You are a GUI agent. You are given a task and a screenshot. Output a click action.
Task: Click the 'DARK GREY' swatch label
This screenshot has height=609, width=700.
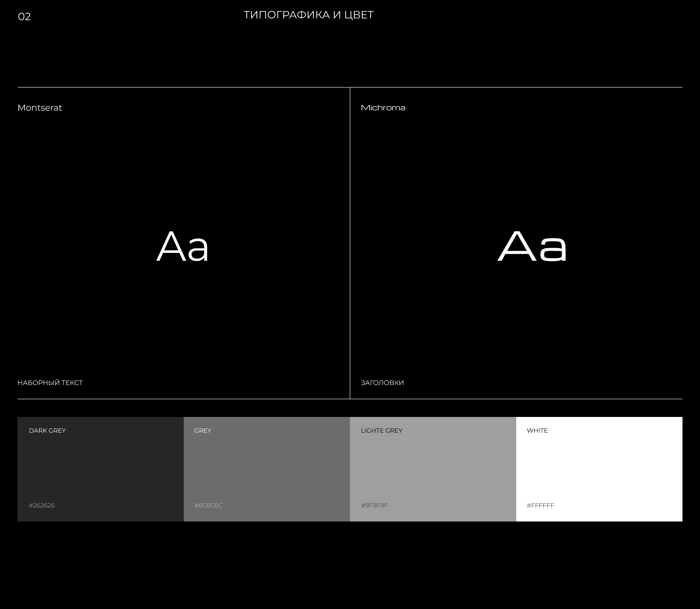47,430
